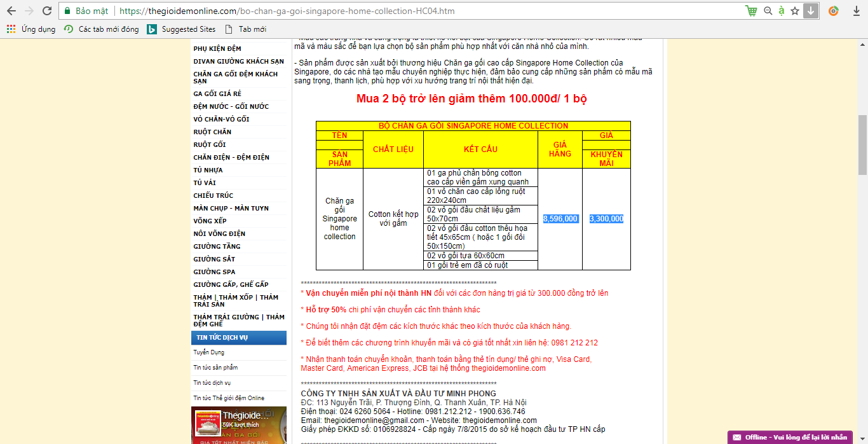Open GIƯỜNG SPA category
This screenshot has height=444, width=868.
pos(214,272)
